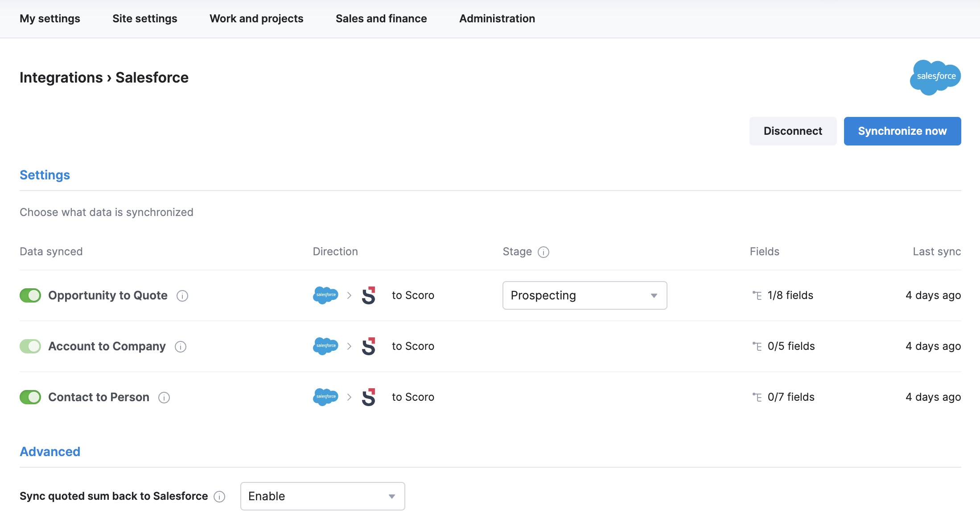Viewport: 980px width, 523px height.
Task: Click direction arrow in Opportunity to Quote row
Action: 350,295
